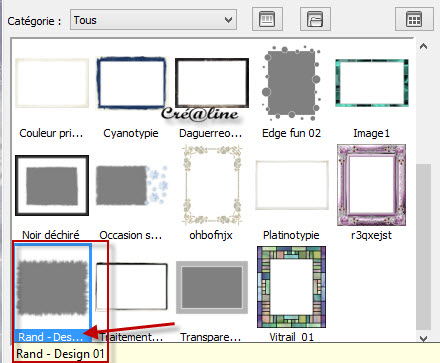Select the Platinotypie frame thumbnail
440x363 pixels.
(x=292, y=185)
